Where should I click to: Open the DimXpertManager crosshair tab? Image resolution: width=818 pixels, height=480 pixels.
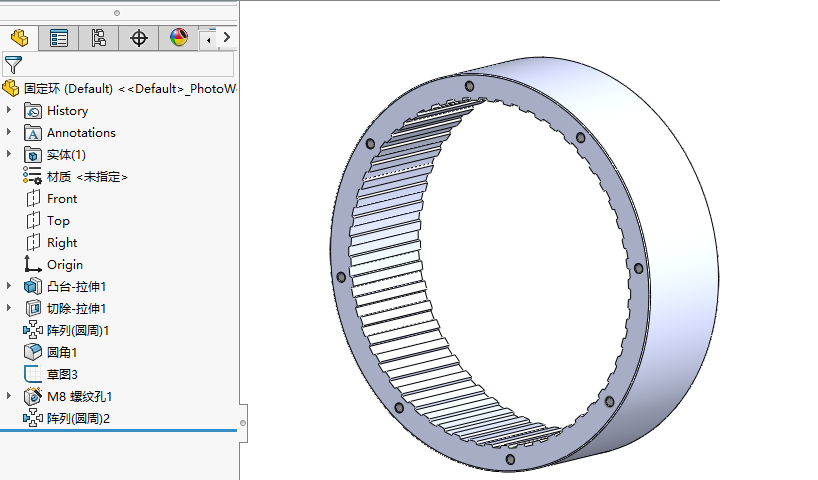click(139, 38)
